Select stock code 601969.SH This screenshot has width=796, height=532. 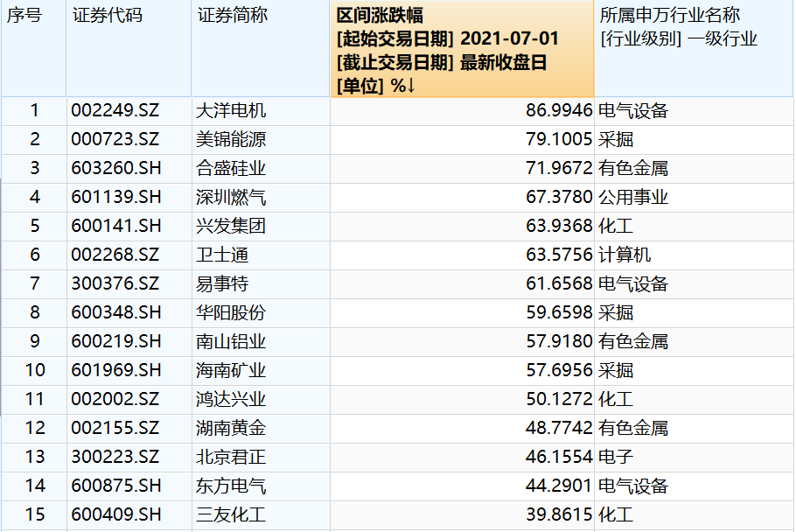[115, 370]
